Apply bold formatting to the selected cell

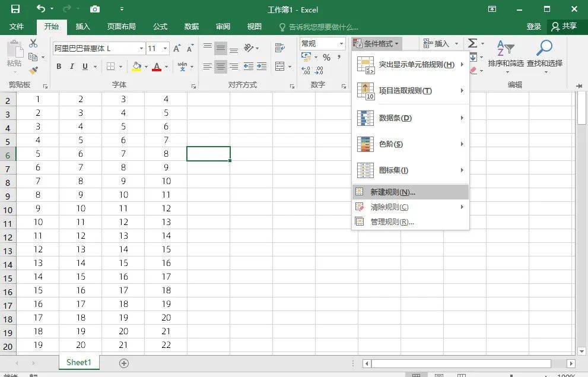(x=59, y=66)
